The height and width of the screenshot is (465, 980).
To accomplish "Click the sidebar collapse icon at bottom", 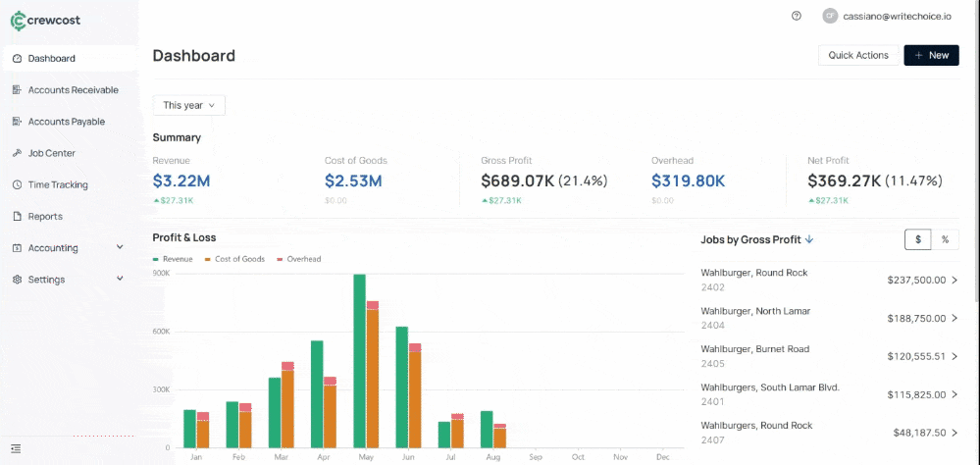I will [16, 448].
